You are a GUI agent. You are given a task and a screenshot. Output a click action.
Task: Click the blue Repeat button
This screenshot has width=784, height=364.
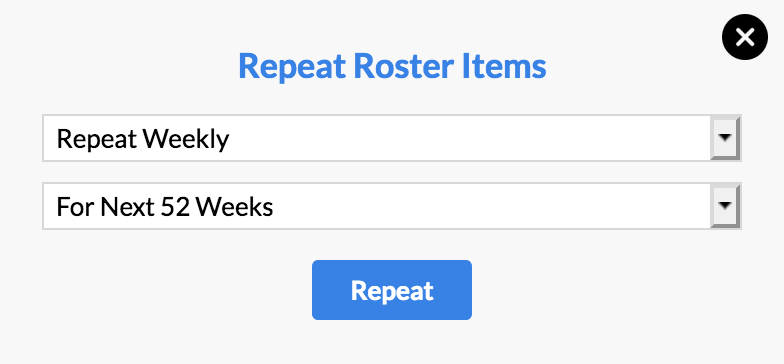392,290
